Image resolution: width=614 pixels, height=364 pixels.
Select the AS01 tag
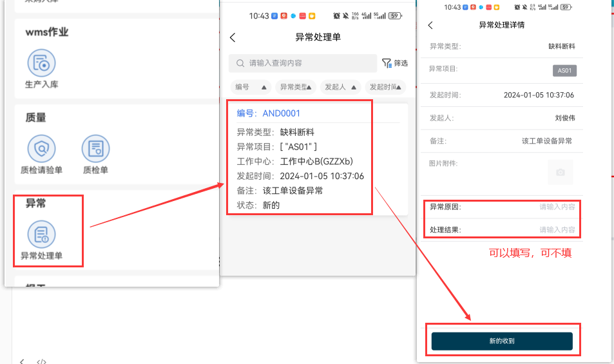(564, 70)
